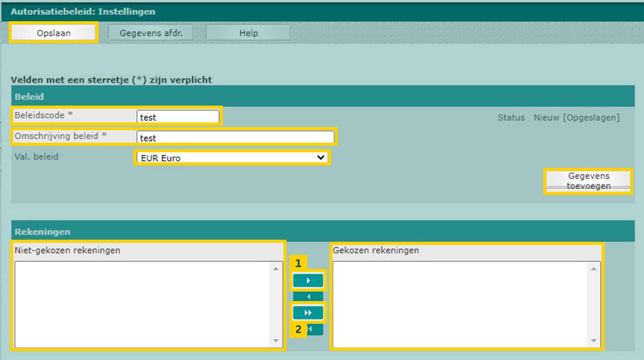Click the Rekeningen section header

coord(323,231)
